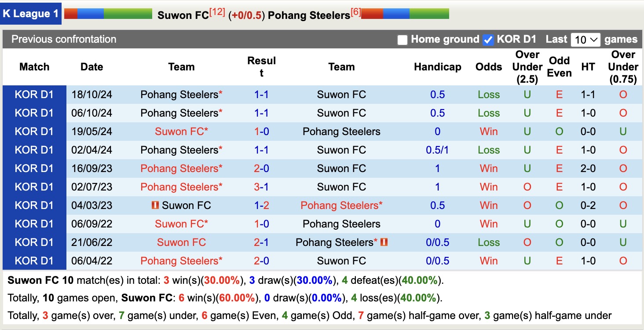Click the Win odds label on the 19/05/24 row

(x=488, y=131)
